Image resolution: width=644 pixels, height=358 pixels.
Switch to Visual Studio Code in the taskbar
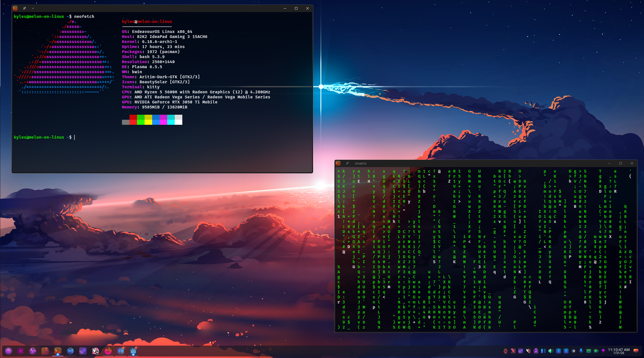point(70,351)
